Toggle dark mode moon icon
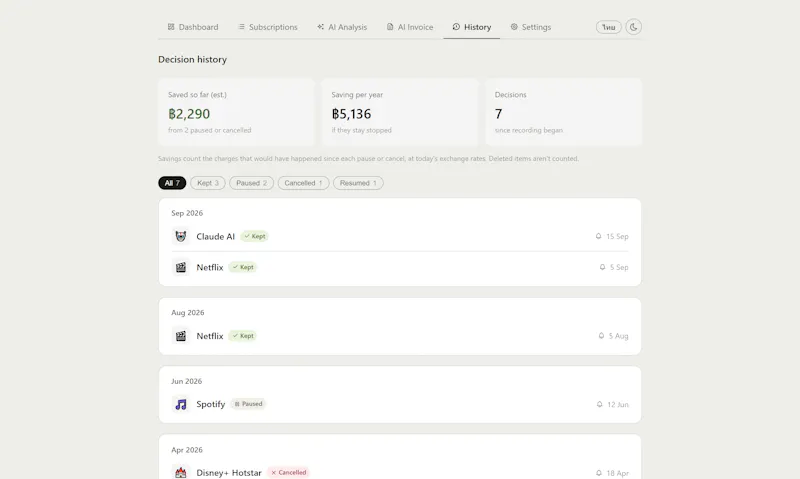800x479 pixels. point(634,27)
